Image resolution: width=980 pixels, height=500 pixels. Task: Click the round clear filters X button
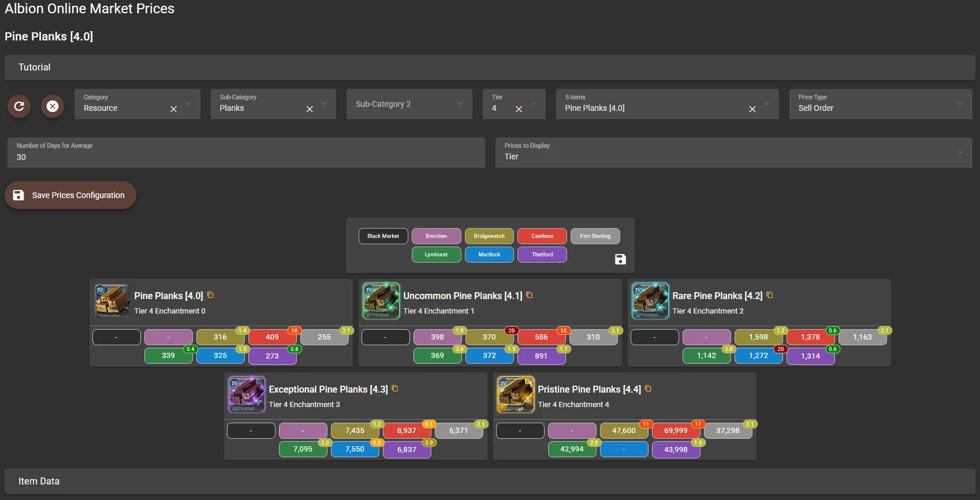click(53, 106)
